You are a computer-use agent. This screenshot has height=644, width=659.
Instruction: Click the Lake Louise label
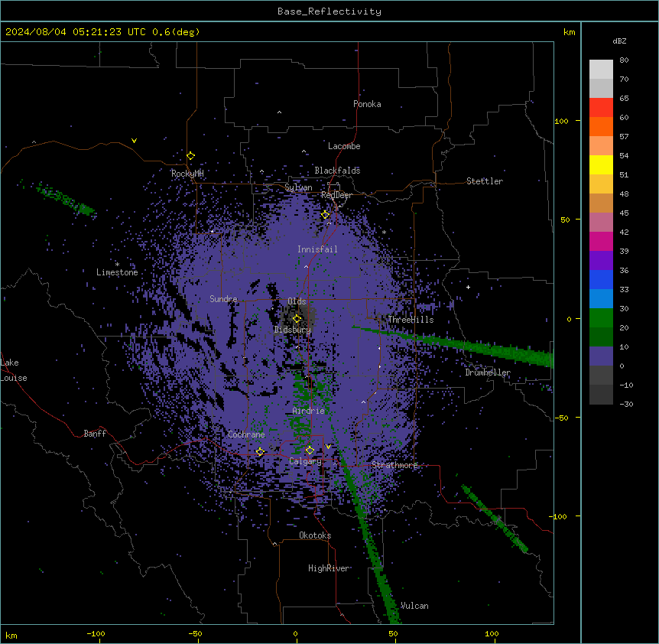pos(14,370)
